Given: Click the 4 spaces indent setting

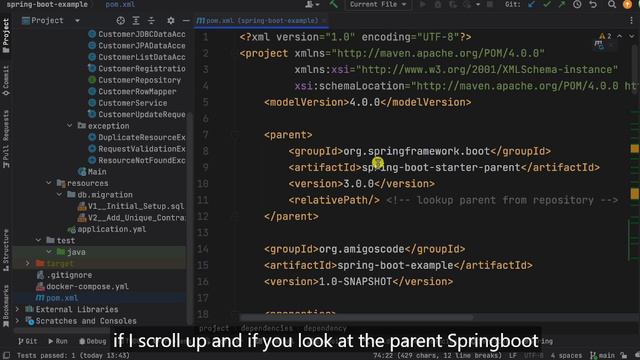Looking at the screenshot, I should pyautogui.click(x=566, y=356).
